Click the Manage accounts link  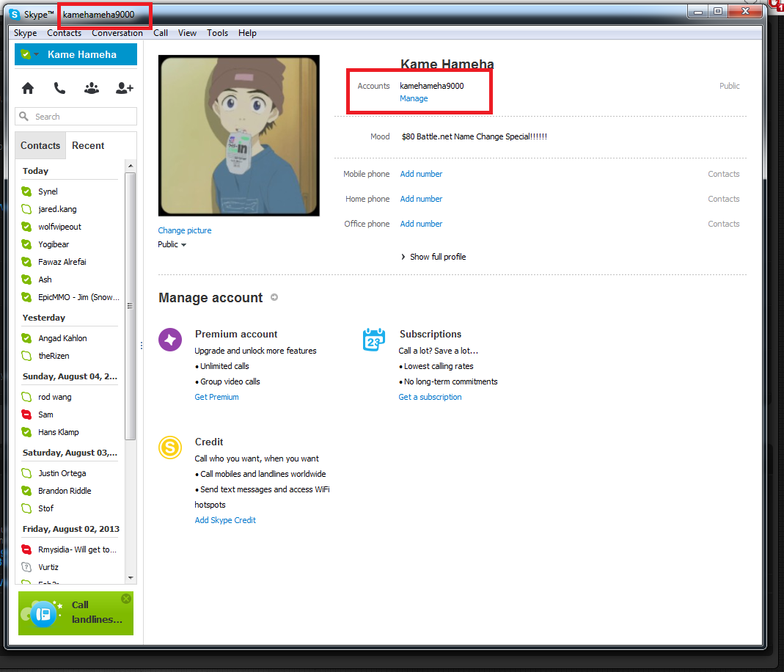414,98
